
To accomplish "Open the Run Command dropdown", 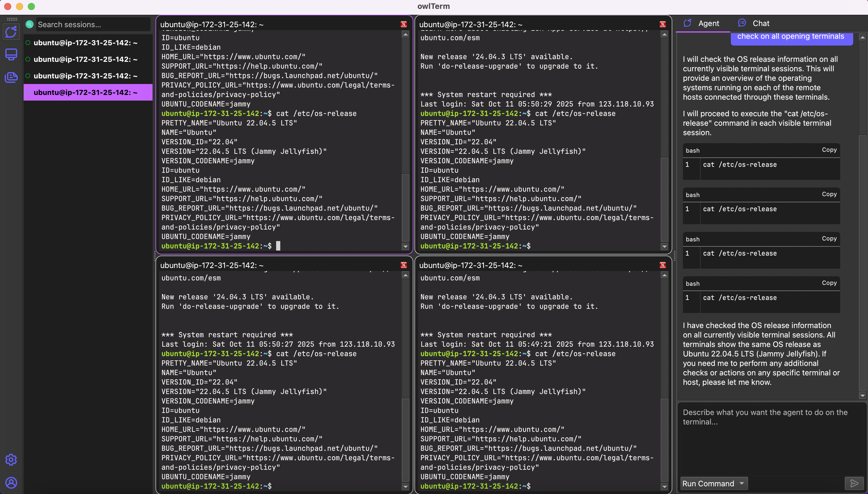I will (x=714, y=483).
